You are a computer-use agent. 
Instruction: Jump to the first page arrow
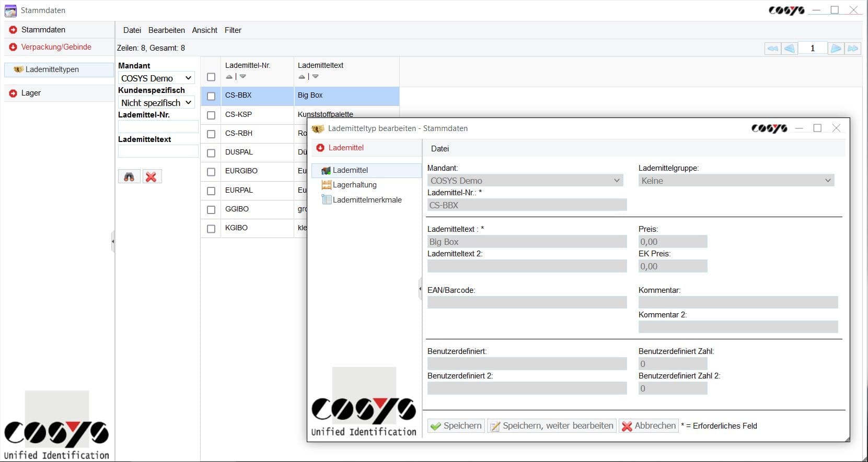pyautogui.click(x=772, y=49)
